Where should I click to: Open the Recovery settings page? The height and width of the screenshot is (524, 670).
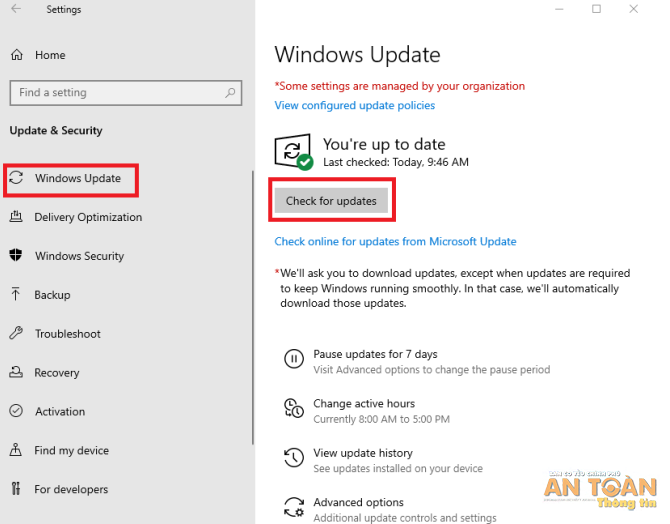coord(56,373)
